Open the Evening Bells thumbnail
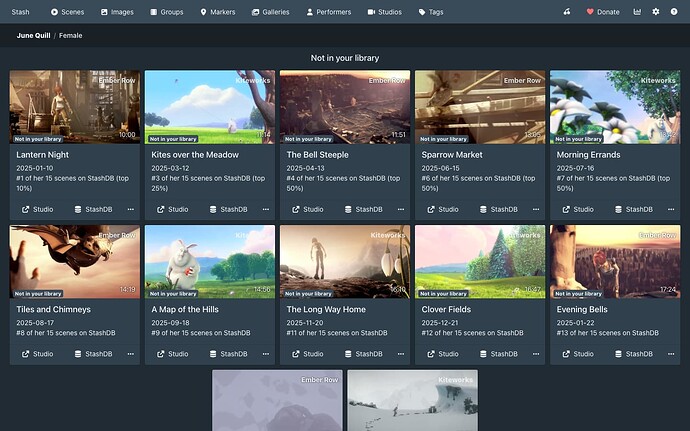The image size is (690, 431). point(615,262)
